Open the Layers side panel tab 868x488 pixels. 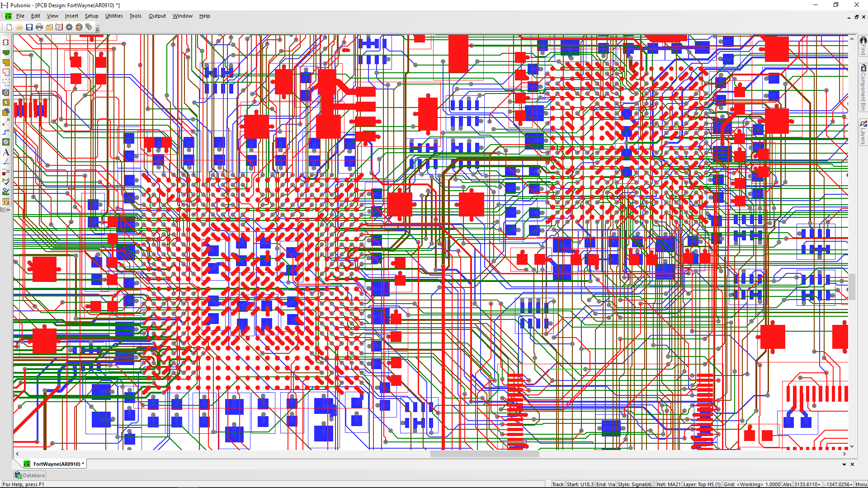tap(863, 133)
